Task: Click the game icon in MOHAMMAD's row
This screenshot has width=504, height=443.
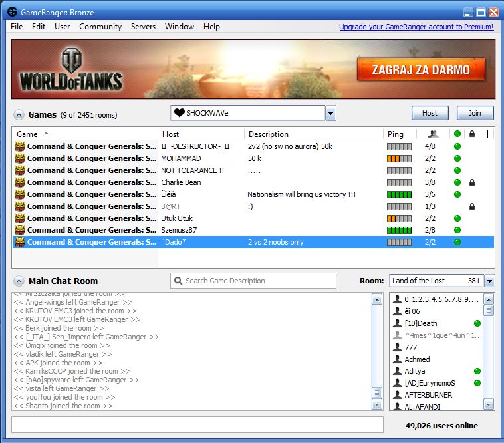Action: click(20, 158)
